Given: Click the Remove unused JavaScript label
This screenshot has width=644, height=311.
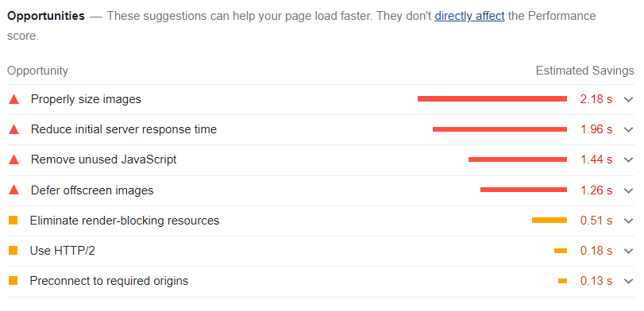Looking at the screenshot, I should 103,159.
